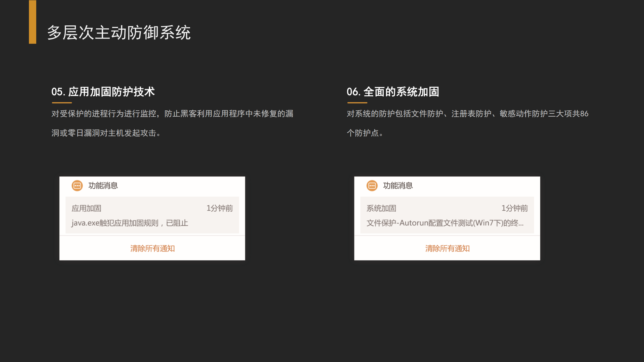
Task: Click the 05. 应用加固防护技术 heading
Action: [x=103, y=92]
